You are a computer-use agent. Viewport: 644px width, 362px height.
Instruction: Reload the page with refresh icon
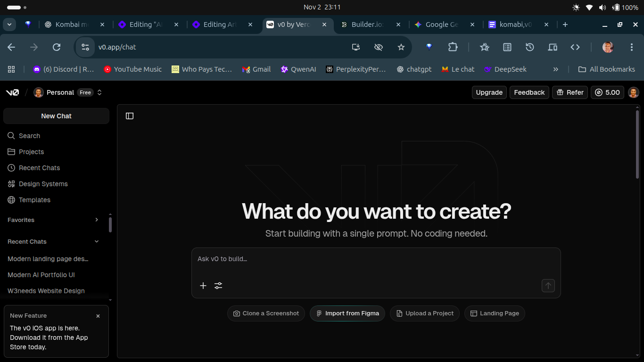[x=57, y=47]
